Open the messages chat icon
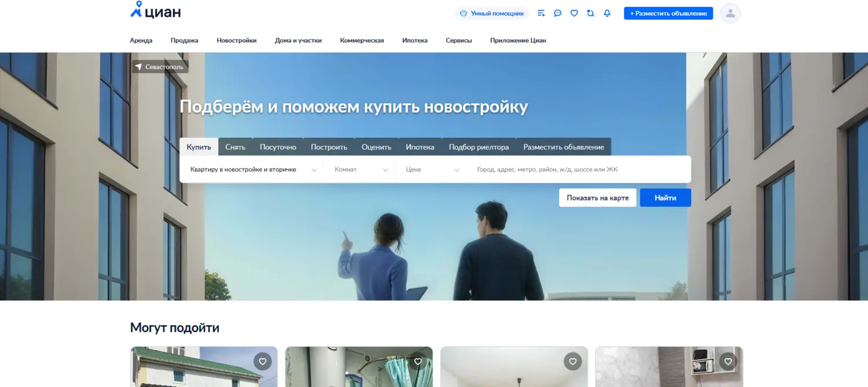Screen dimensions: 868x387 tap(557, 13)
